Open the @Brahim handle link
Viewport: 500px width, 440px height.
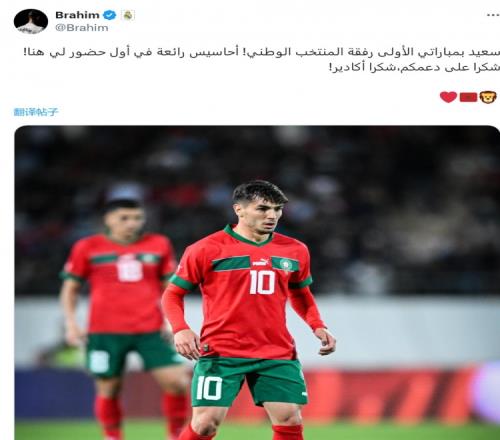(82, 28)
